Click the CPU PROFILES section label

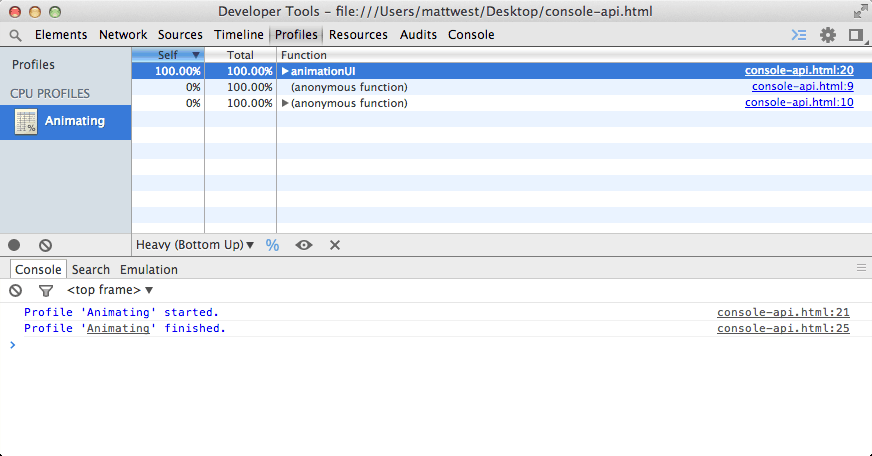tap(50, 94)
